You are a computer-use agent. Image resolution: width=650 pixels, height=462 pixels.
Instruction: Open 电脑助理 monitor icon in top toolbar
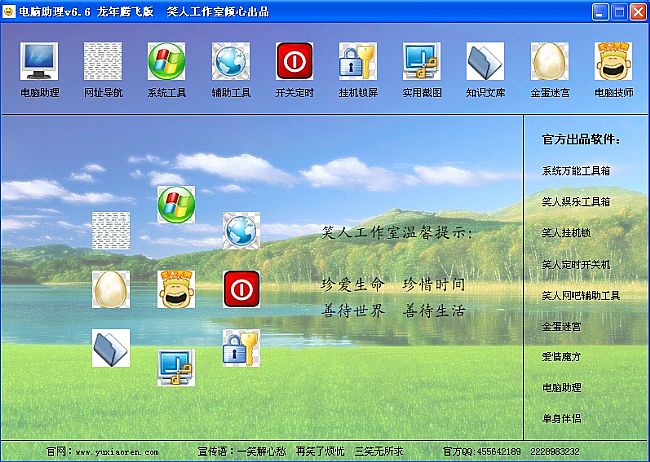[x=39, y=61]
